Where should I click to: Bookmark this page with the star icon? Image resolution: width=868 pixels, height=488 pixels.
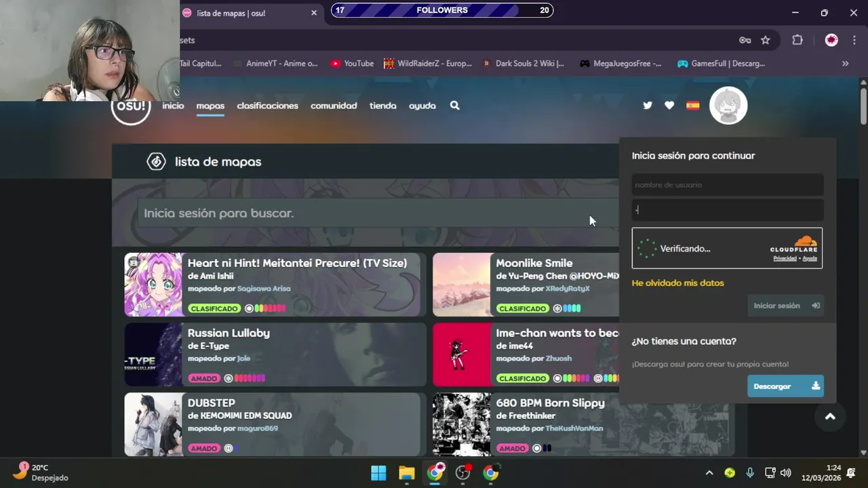[x=766, y=40]
